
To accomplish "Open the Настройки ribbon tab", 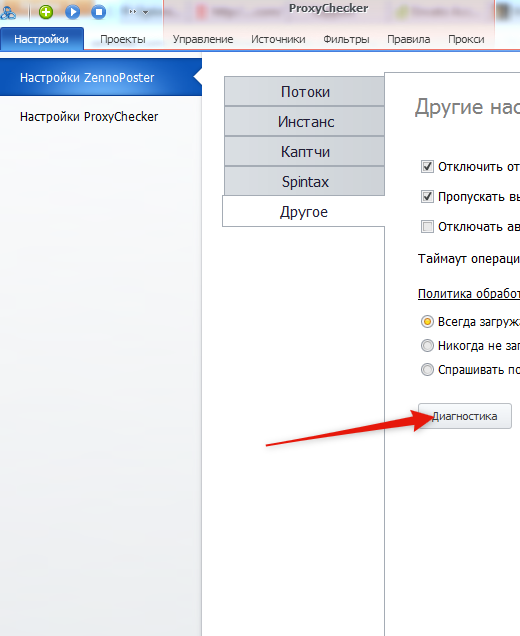I will tap(42, 39).
